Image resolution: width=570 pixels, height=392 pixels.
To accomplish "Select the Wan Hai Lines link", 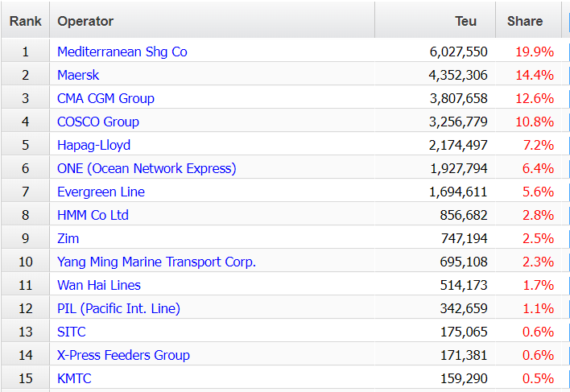I will point(99,285).
